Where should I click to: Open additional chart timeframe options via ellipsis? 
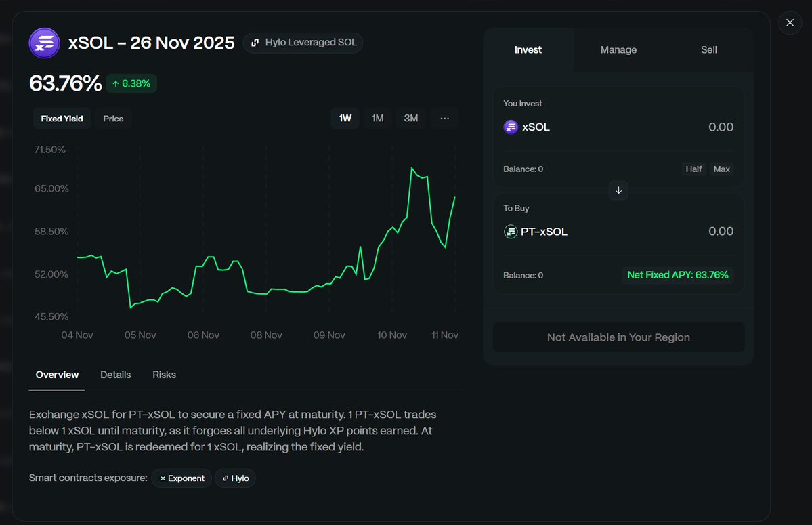pyautogui.click(x=444, y=118)
